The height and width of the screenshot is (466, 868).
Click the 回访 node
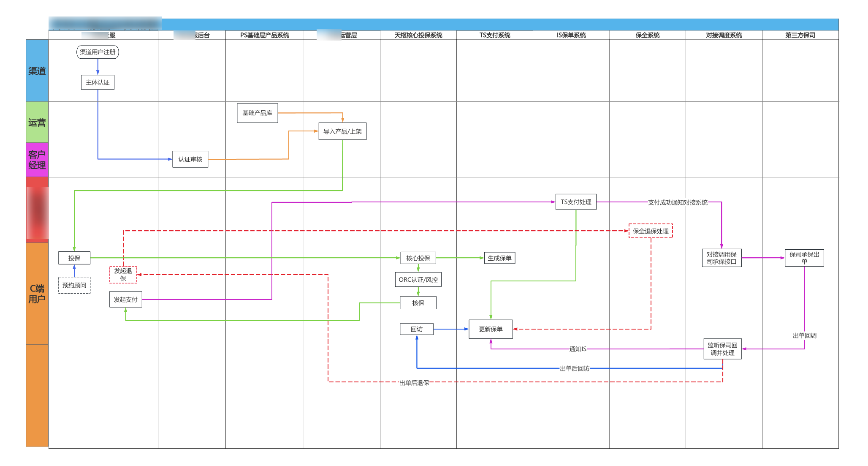click(x=417, y=329)
